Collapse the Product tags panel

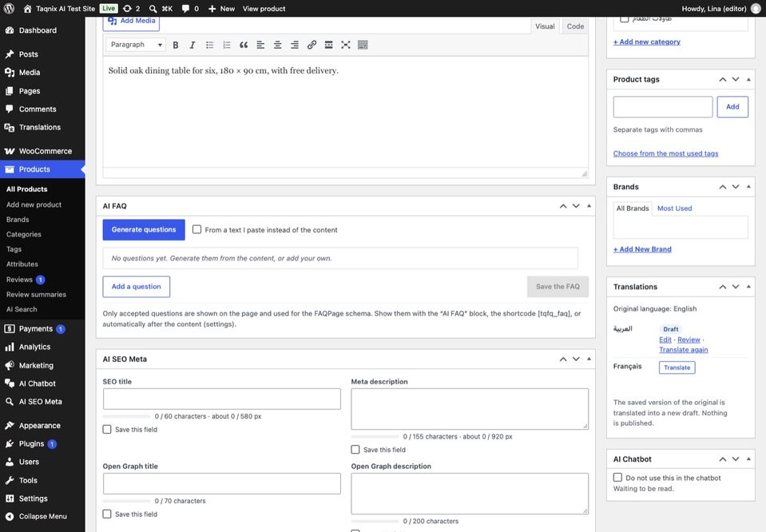[x=748, y=79]
